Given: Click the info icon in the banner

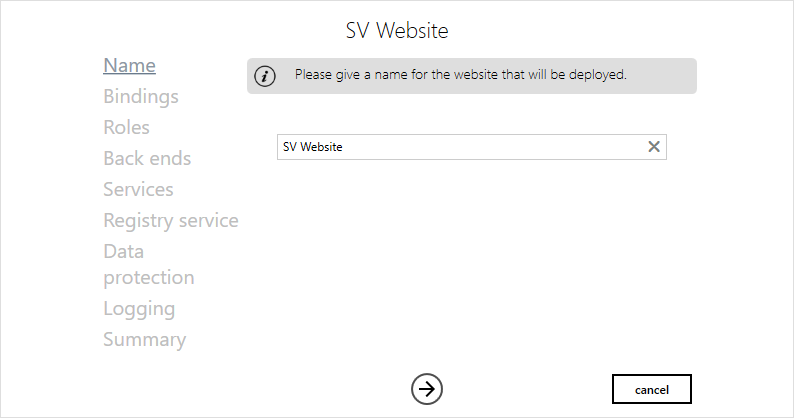Looking at the screenshot, I should (x=265, y=76).
